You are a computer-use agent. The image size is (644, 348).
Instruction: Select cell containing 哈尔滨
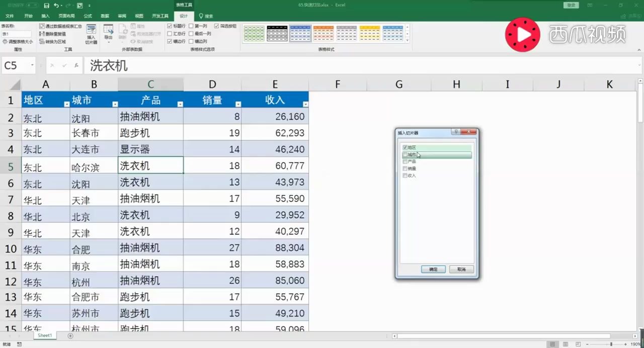94,165
